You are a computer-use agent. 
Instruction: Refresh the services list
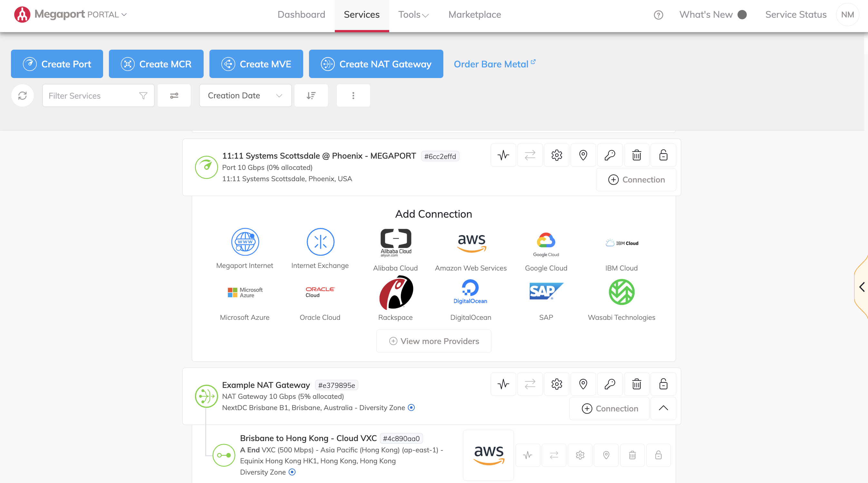22,95
